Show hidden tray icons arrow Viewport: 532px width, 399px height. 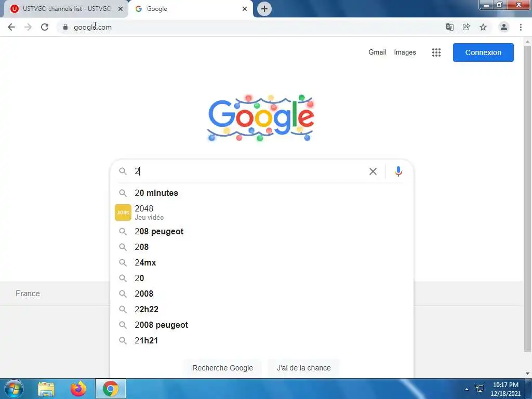pyautogui.click(x=467, y=389)
